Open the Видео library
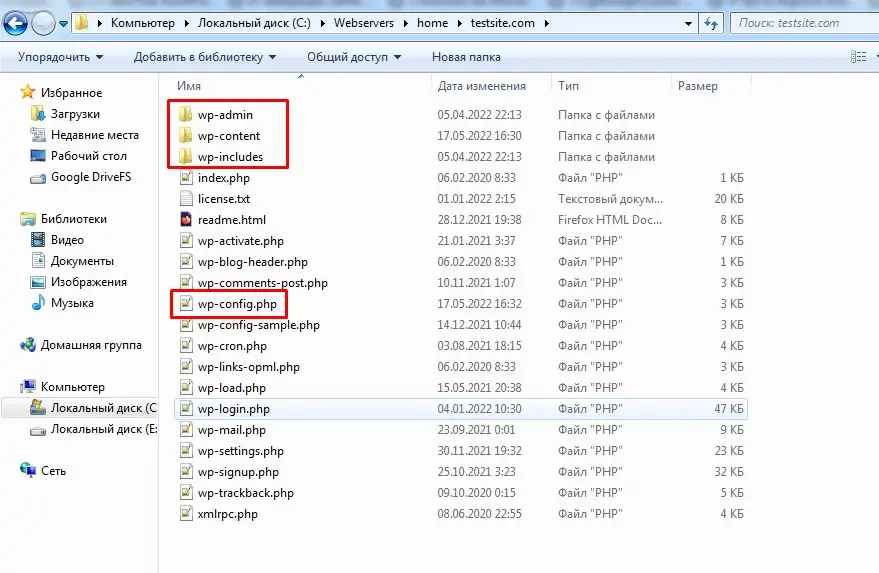Viewport: 879px width, 573px height. [x=67, y=240]
